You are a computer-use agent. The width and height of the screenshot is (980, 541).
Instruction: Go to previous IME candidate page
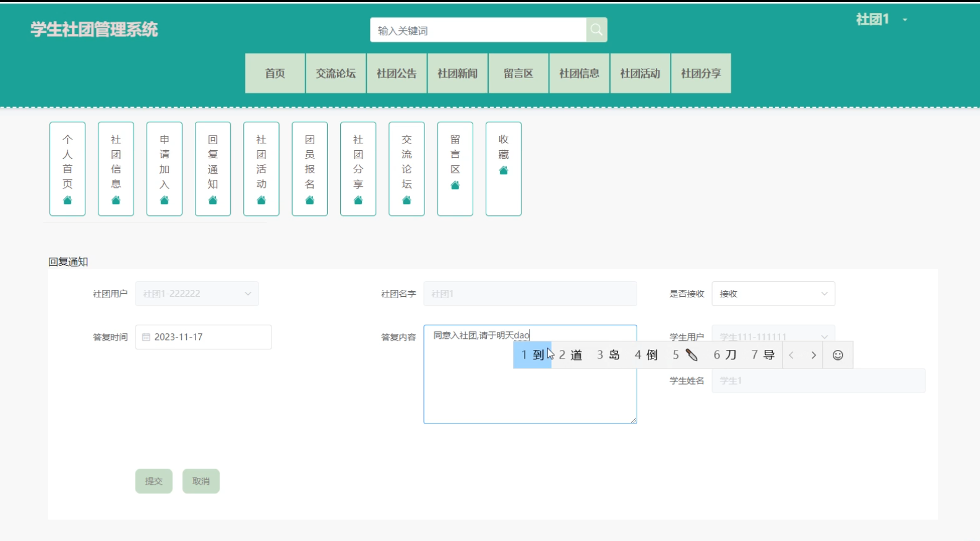click(791, 355)
